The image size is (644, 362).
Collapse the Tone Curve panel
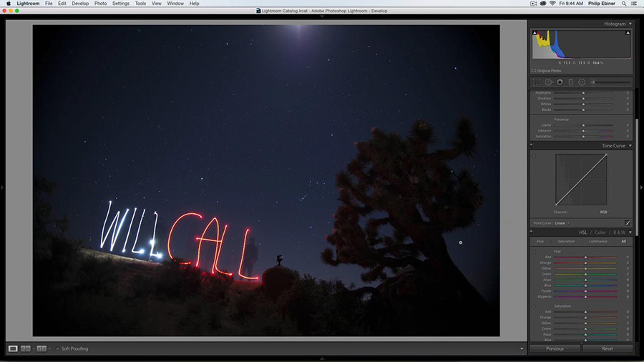(x=630, y=146)
